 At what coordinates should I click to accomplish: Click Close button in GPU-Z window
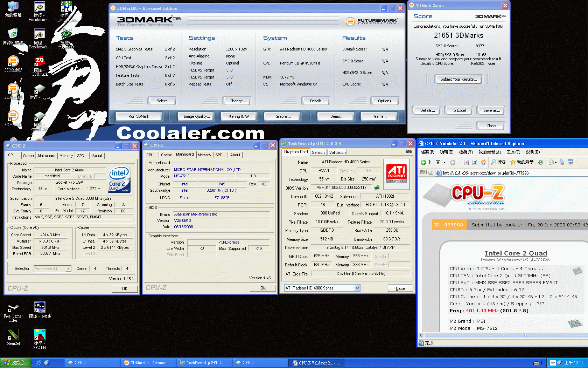click(x=400, y=288)
